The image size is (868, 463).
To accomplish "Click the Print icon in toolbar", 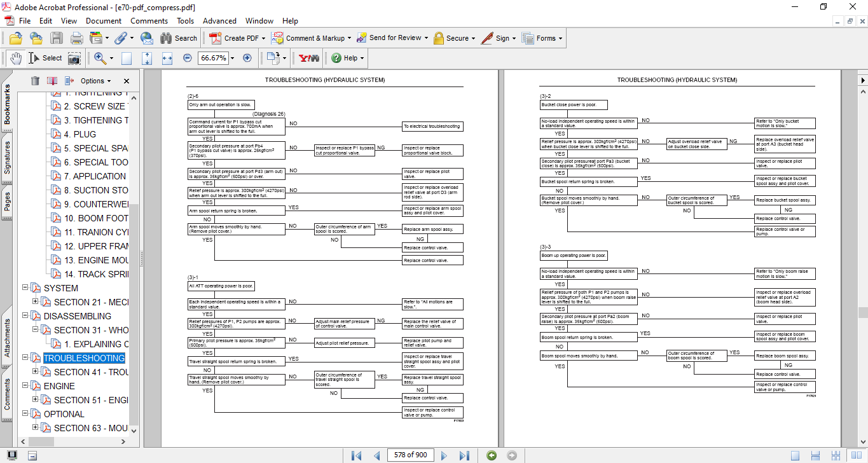I will point(76,38).
